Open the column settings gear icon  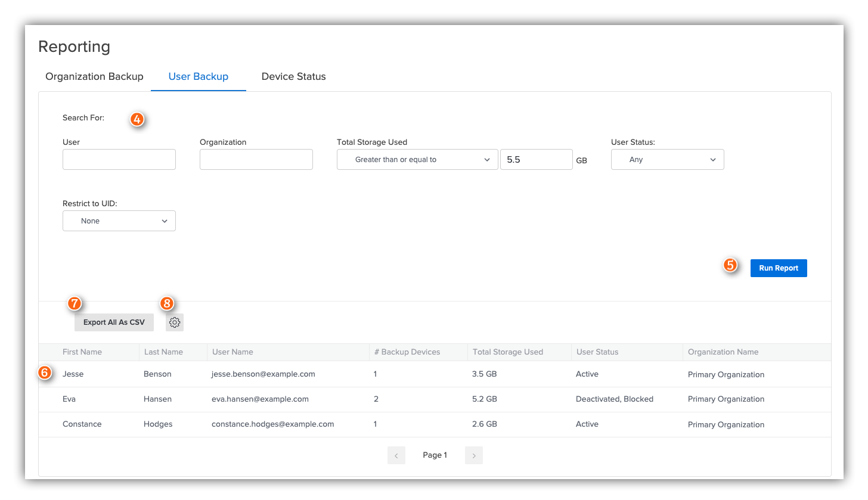click(x=175, y=322)
